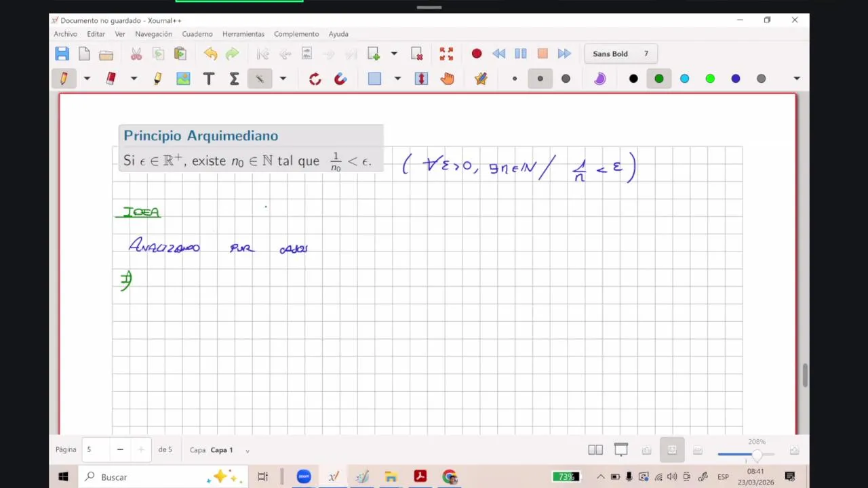
Task: Click the Paste clipboard icon
Action: coord(180,54)
